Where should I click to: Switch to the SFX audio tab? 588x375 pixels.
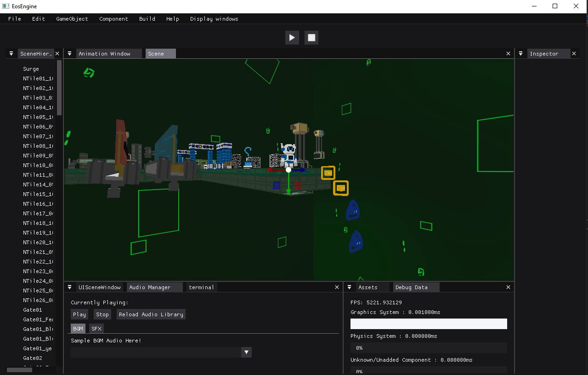pos(96,329)
